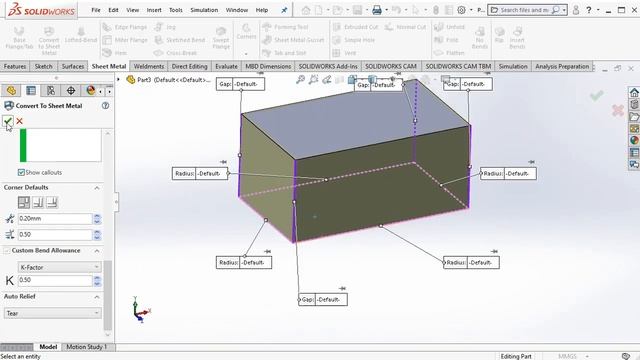The height and width of the screenshot is (360, 640).
Task: Click graphics-area confirmation corner green check
Action: (x=596, y=96)
